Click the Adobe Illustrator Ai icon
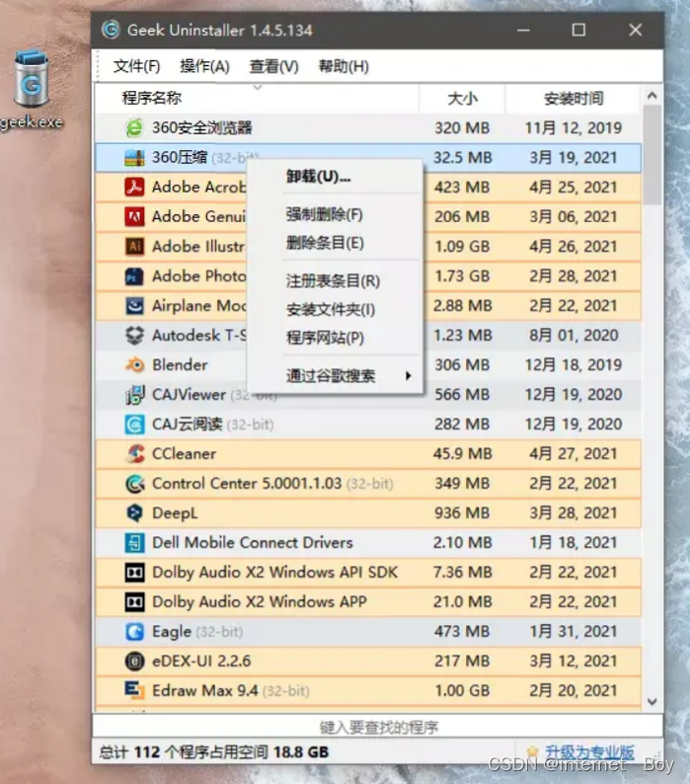 134,246
